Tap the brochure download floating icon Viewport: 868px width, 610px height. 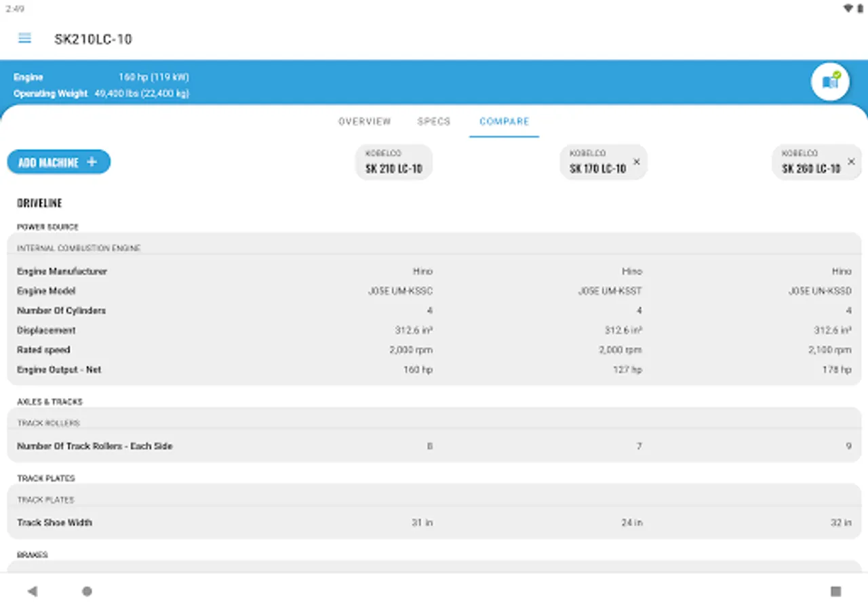[x=830, y=82]
